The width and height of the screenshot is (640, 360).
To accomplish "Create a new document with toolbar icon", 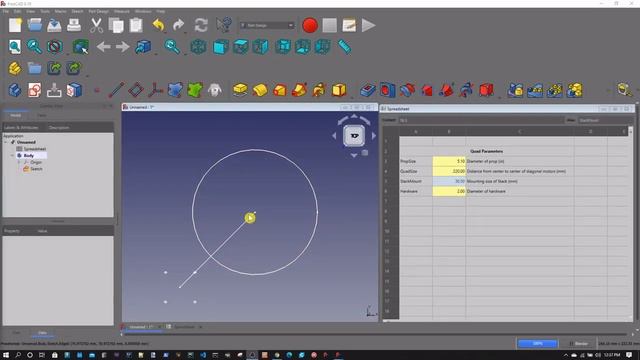I will [x=15, y=25].
